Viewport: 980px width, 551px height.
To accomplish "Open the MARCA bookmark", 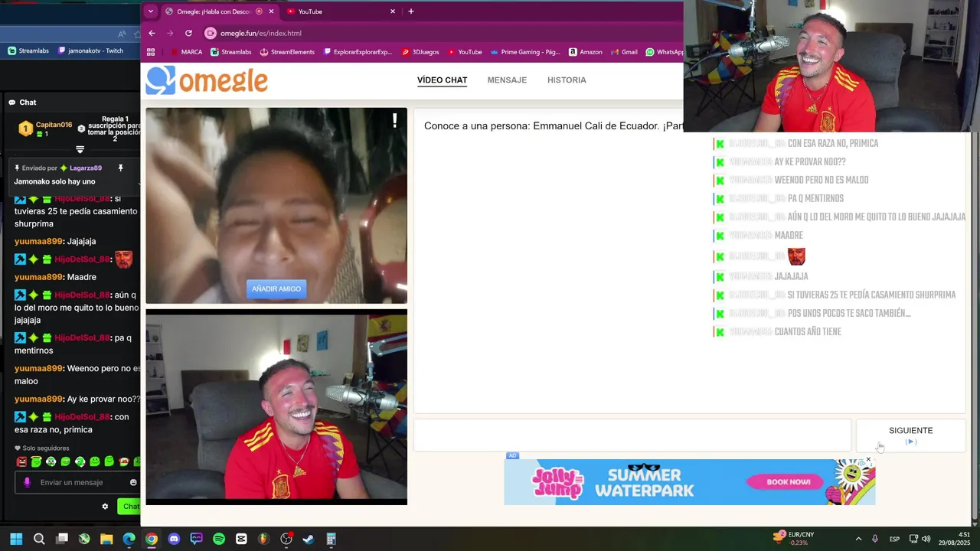I will [x=186, y=52].
